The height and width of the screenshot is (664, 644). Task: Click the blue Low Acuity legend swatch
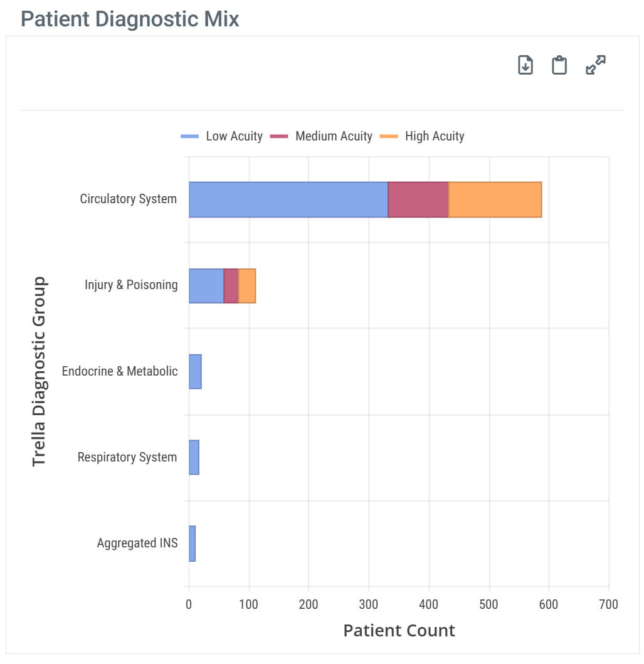[x=189, y=136]
